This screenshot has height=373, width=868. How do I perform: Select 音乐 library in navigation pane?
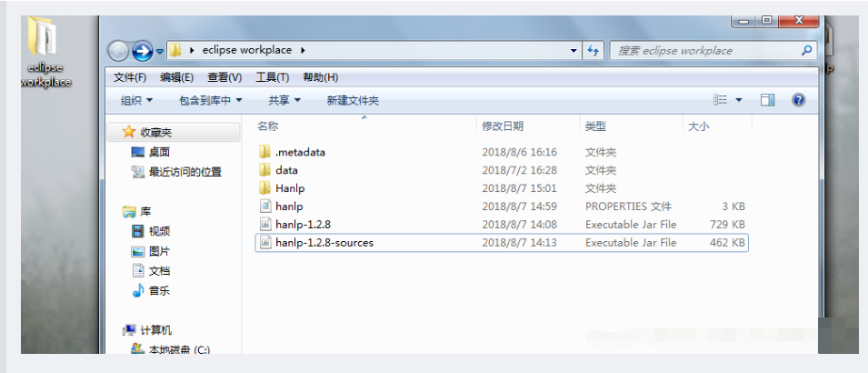159,290
